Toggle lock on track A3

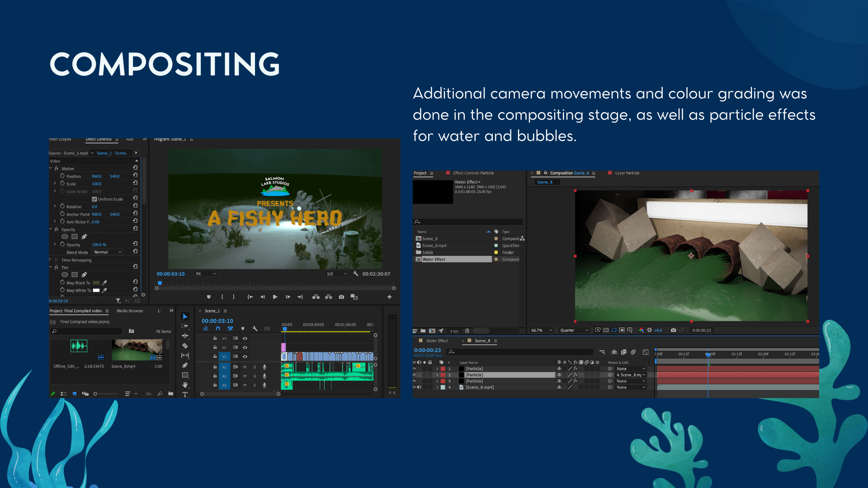click(215, 385)
